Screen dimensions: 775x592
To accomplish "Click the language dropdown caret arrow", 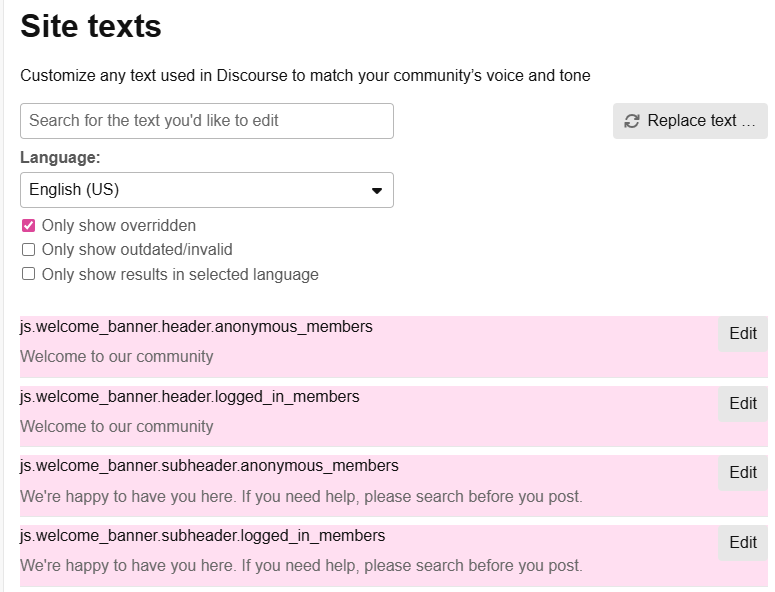I will pyautogui.click(x=377, y=191).
